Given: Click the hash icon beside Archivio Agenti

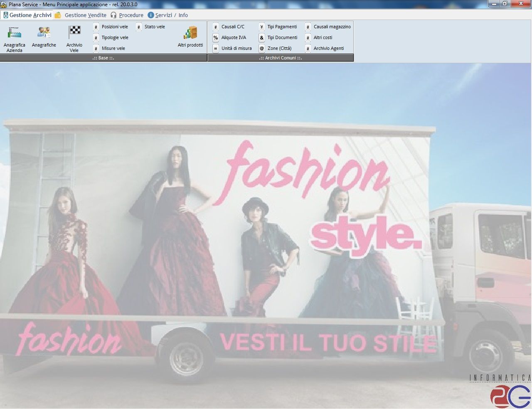Looking at the screenshot, I should [x=308, y=48].
